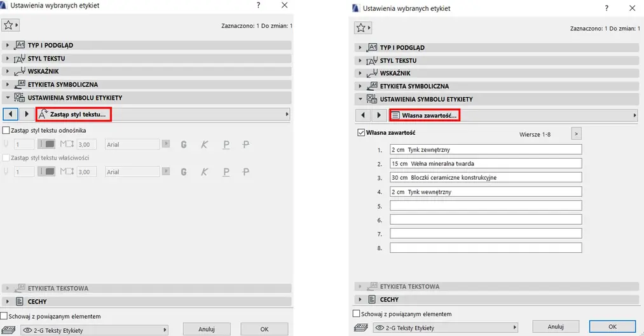Click Anuluj in the left dialog

207,329
